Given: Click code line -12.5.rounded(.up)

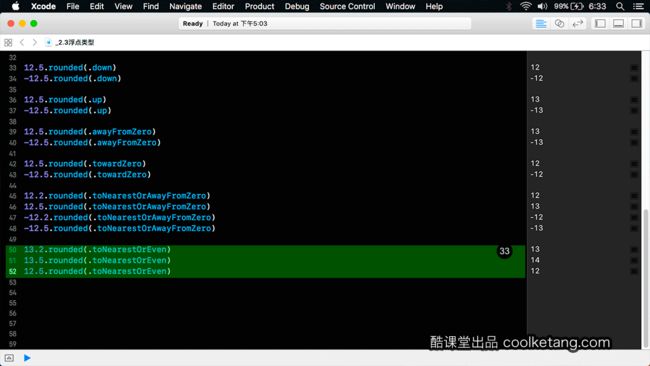Looking at the screenshot, I should (x=68, y=110).
